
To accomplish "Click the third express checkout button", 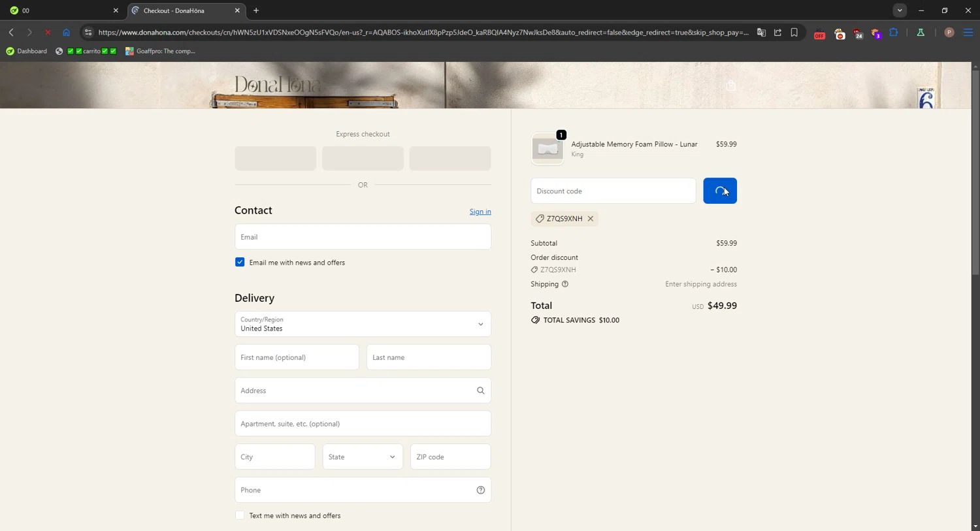I will point(450,158).
